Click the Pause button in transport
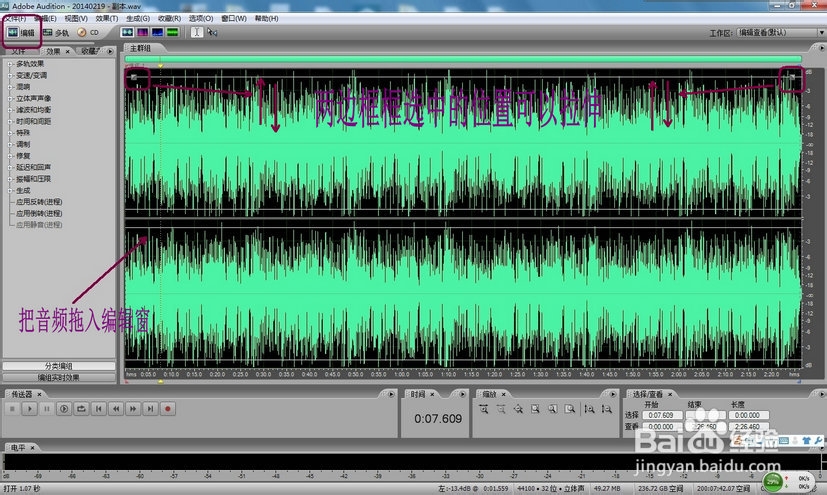The width and height of the screenshot is (827, 495). coord(46,409)
